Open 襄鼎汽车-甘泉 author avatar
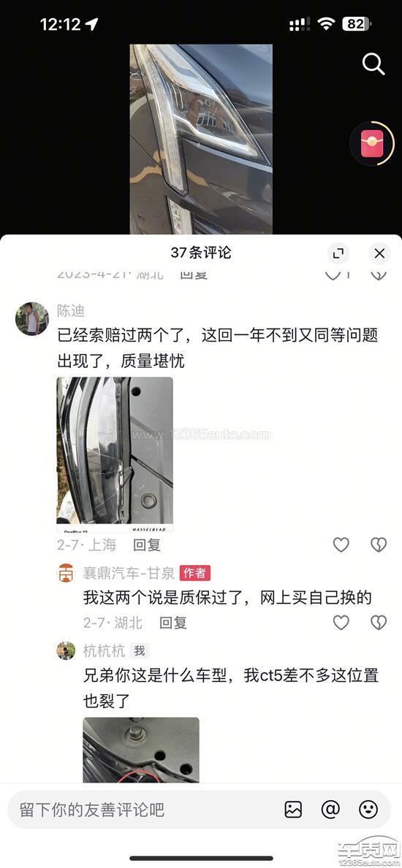Screen dimensions: 402x868 click(x=66, y=573)
